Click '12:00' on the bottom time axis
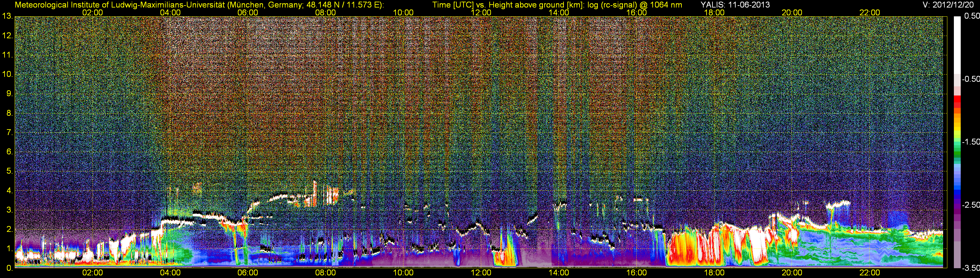Image resolution: width=980 pixels, height=278 pixels. pyautogui.click(x=481, y=273)
